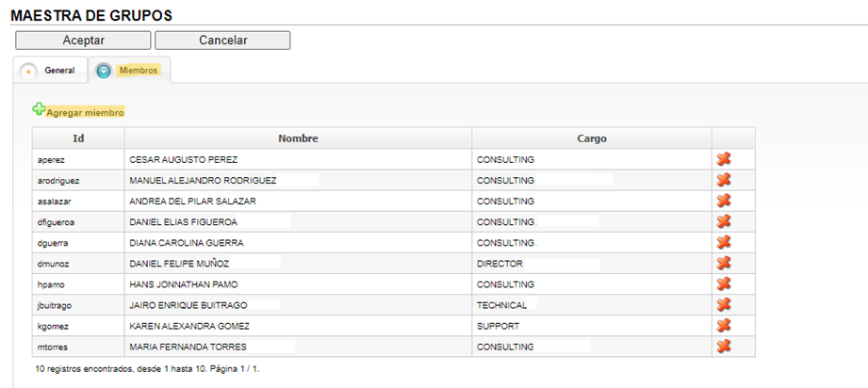Delete director dmunoz from members
Viewport: 868px width, 388px height.
[724, 264]
